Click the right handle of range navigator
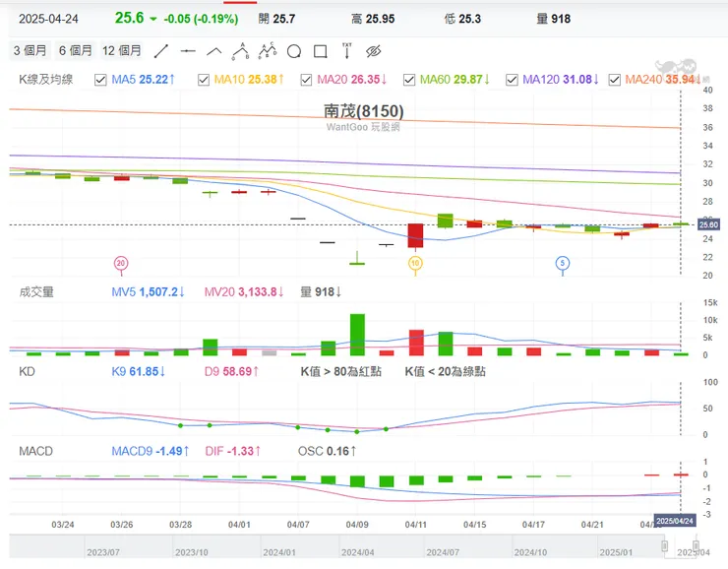Viewport: 728px width, 569px height. 696,545
